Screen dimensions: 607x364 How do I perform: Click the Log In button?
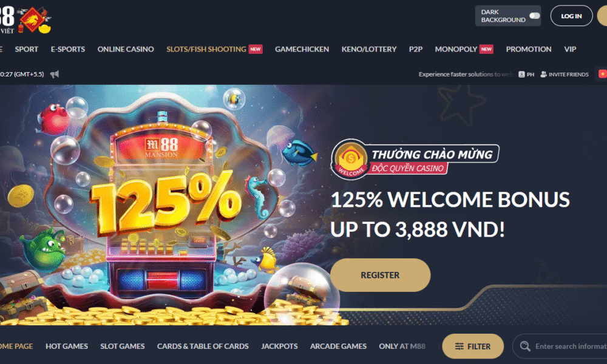[x=571, y=16]
